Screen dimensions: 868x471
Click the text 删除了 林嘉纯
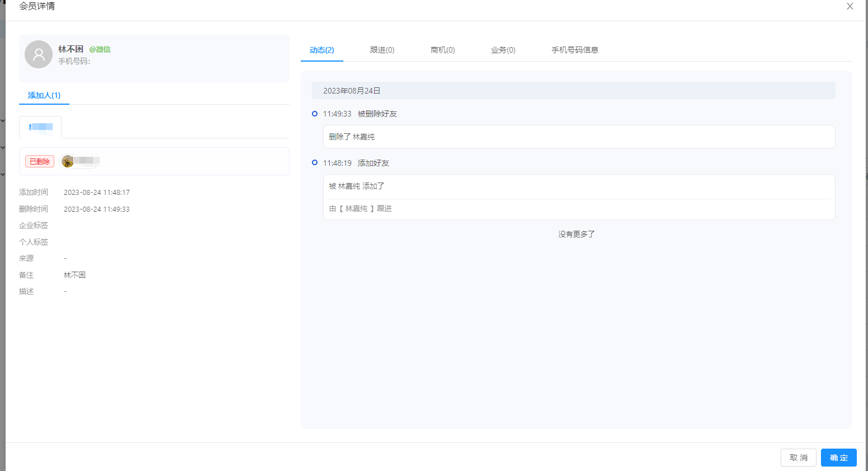(352, 137)
